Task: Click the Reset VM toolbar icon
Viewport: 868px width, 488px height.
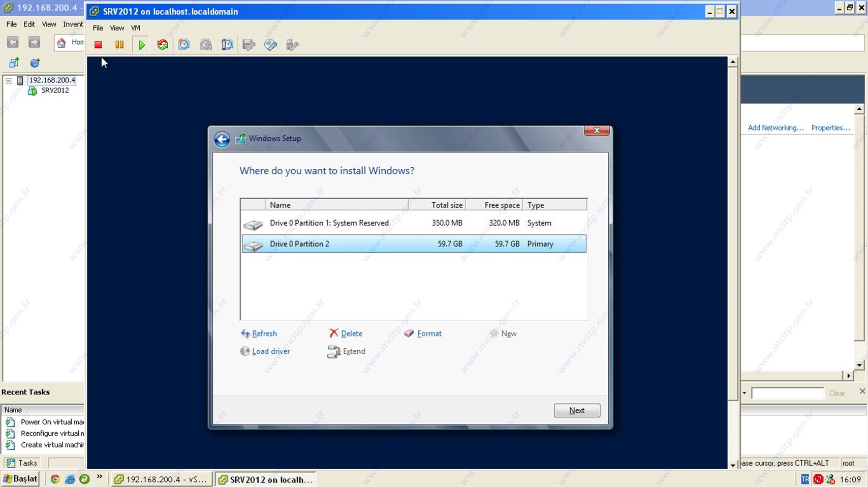Action: [x=163, y=45]
